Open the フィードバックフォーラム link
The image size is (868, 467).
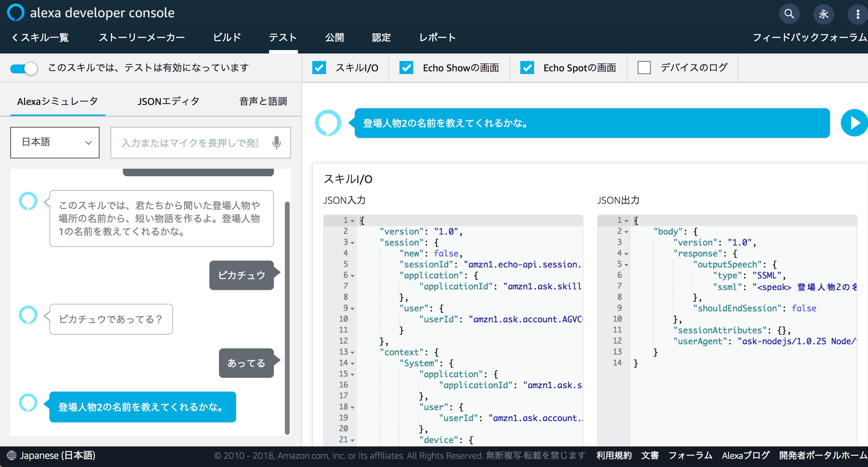[810, 37]
